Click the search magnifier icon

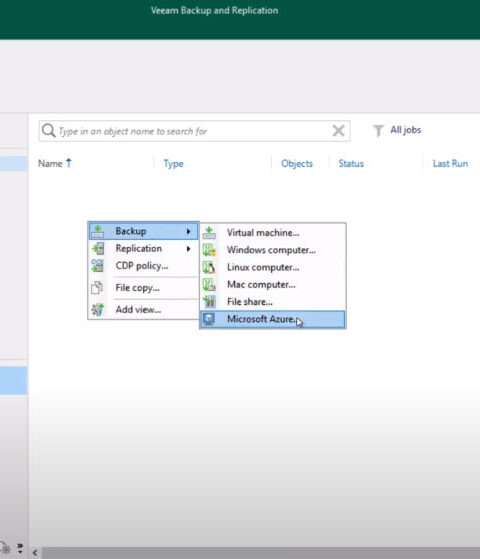[x=48, y=131]
